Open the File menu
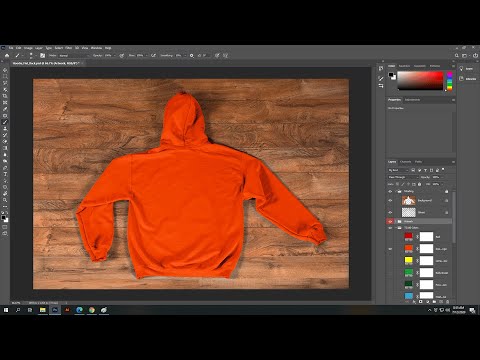Viewport: 480px width, 360px height. click(x=11, y=48)
